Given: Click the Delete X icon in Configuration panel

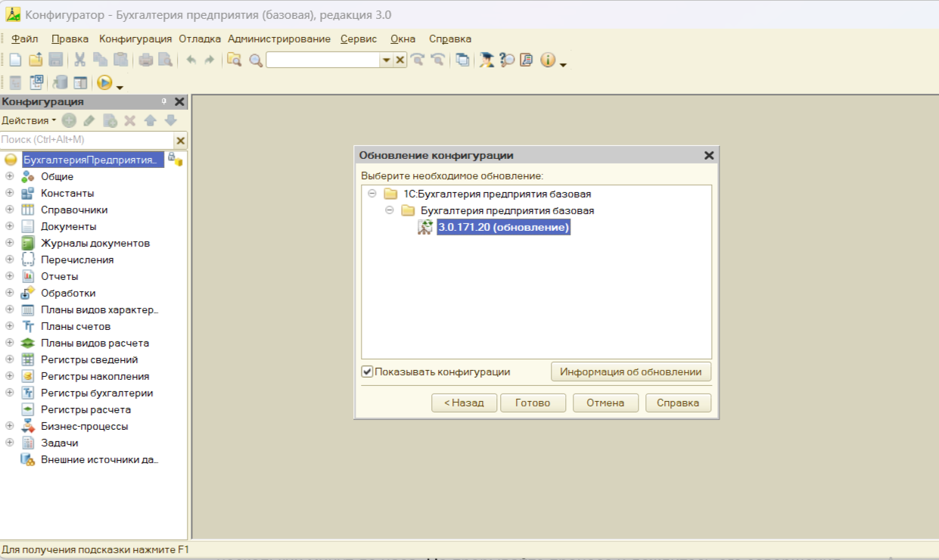Looking at the screenshot, I should point(129,120).
